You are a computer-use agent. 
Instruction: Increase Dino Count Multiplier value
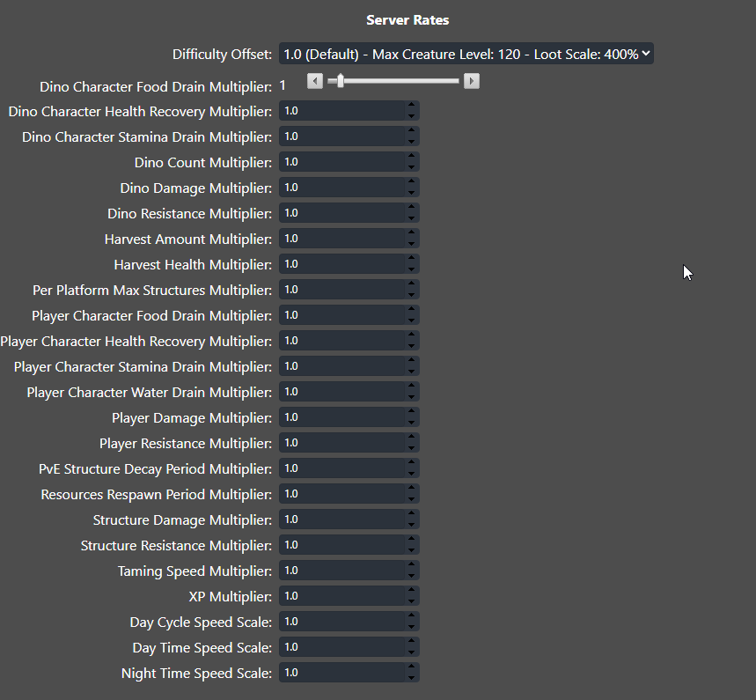(411, 158)
